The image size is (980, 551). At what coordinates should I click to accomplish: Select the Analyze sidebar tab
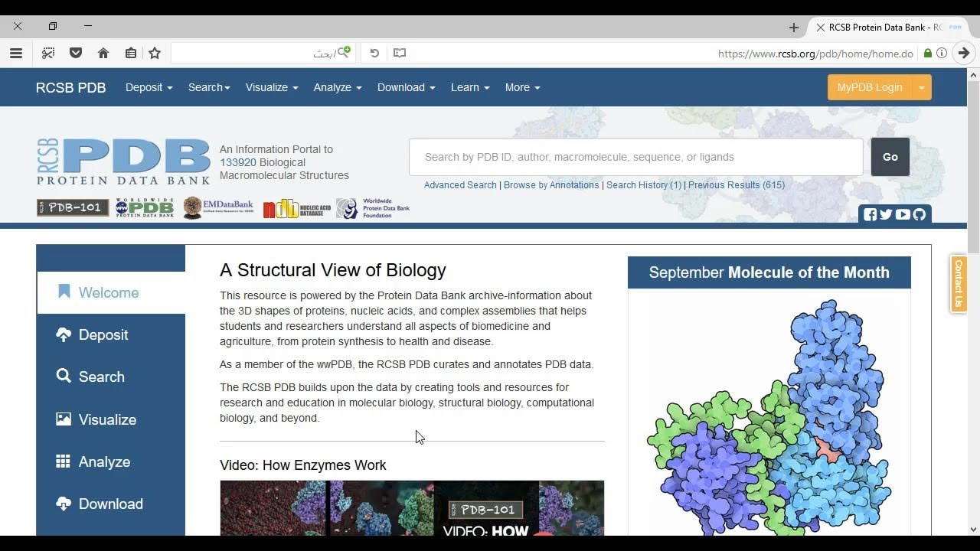(111, 461)
